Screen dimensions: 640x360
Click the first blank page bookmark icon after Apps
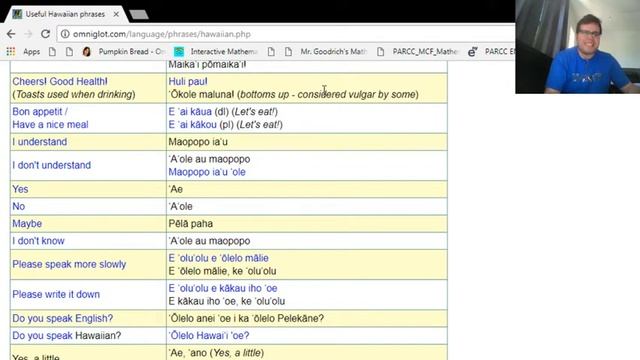(52, 51)
